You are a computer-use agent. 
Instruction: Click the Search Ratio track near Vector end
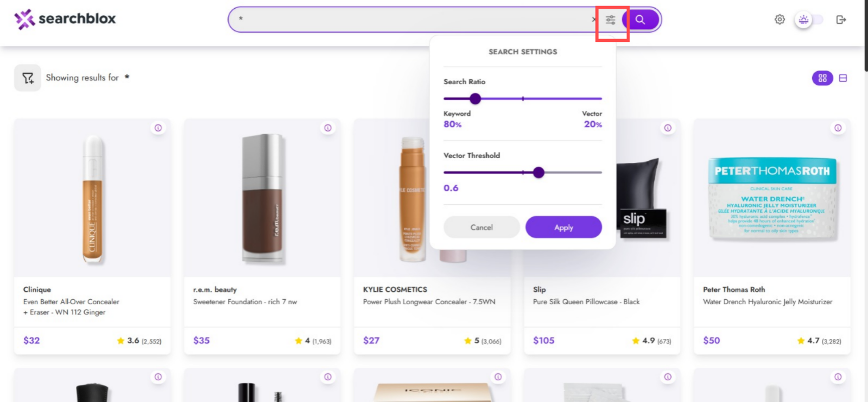click(586, 99)
